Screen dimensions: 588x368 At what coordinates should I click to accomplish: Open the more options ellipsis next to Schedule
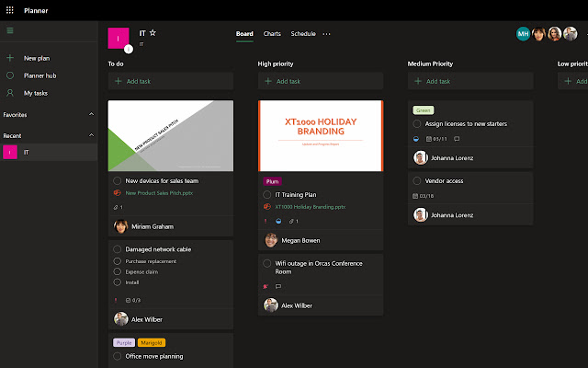[x=327, y=34]
